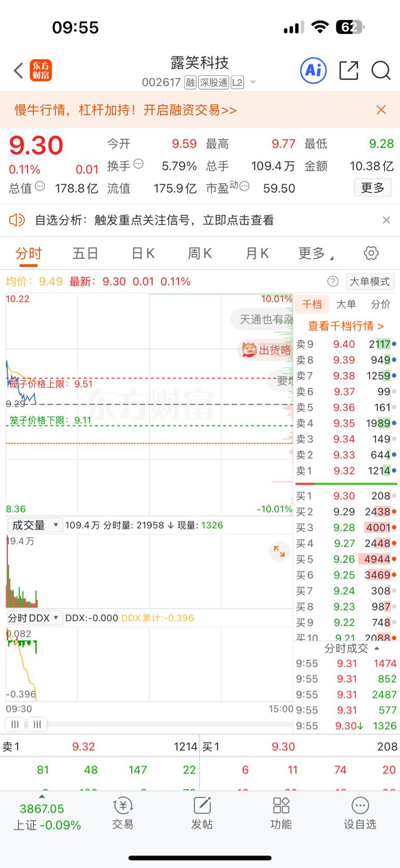Open 查看千档行情 link
Image resolution: width=400 pixels, height=868 pixels.
click(x=346, y=326)
